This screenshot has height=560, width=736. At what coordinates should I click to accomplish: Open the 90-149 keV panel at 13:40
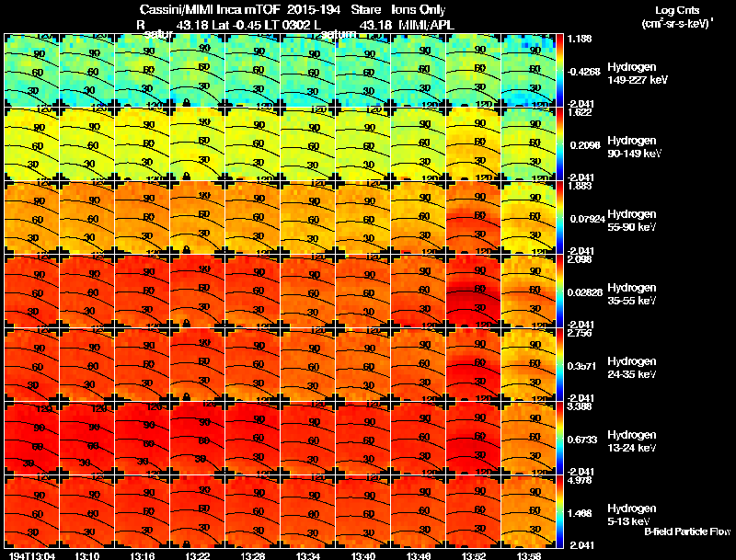(x=362, y=144)
